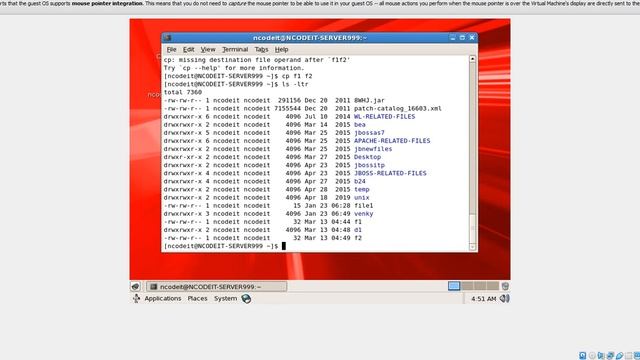Switch to the second workspace

point(467,286)
